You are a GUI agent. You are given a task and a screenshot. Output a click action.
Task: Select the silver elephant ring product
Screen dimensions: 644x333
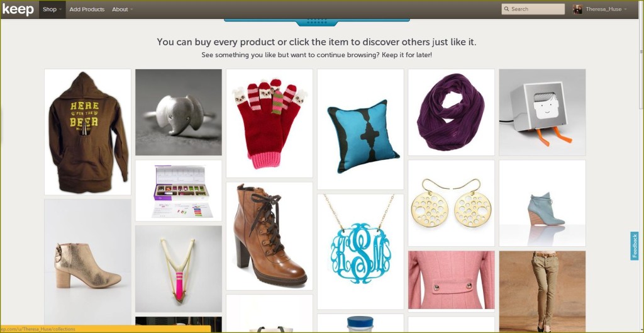tap(179, 112)
